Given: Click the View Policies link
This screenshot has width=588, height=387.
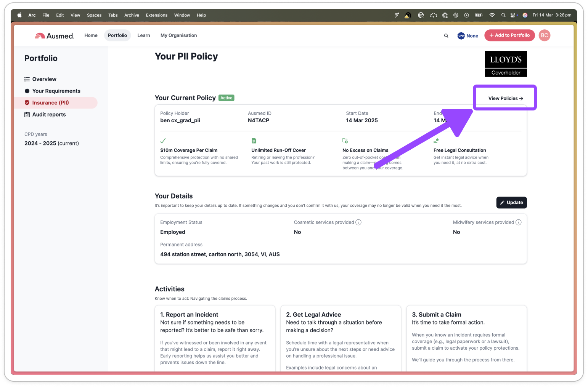Looking at the screenshot, I should (506, 98).
